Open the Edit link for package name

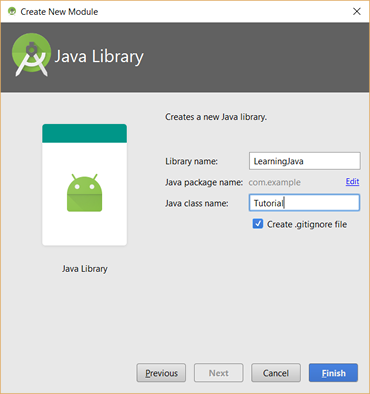point(352,182)
